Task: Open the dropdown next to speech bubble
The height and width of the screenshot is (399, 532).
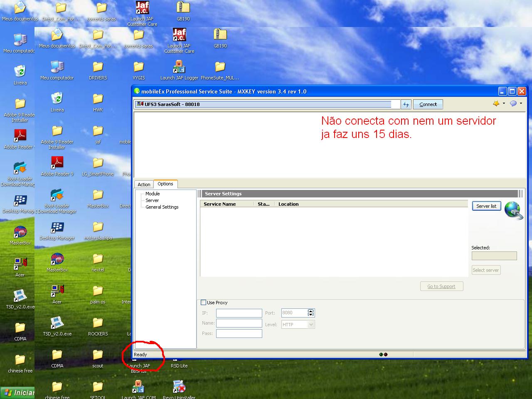Action: (x=521, y=103)
